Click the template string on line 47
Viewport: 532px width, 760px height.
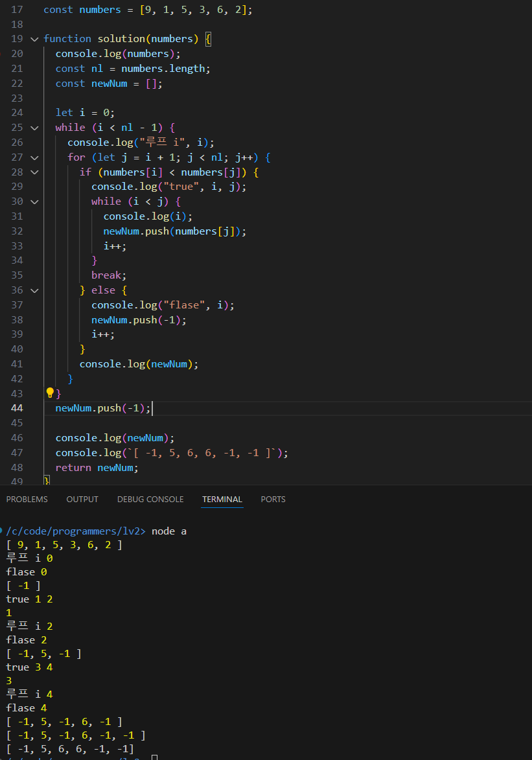(x=202, y=453)
